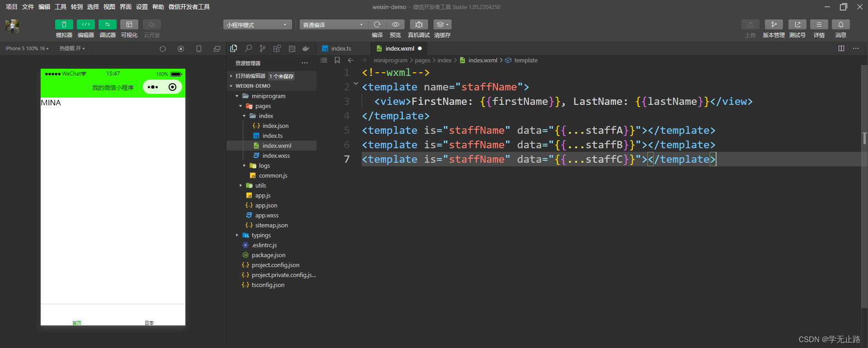The image size is (868, 348).
Task: Open the normal compile (普通编译) dropdown
Action: (x=334, y=24)
